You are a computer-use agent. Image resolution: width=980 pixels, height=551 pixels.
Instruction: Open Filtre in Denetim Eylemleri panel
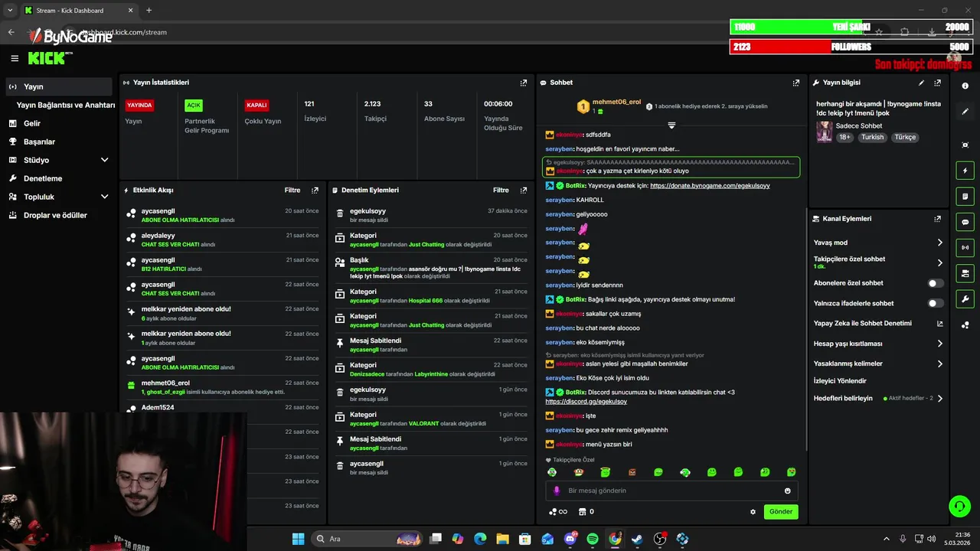(x=501, y=190)
